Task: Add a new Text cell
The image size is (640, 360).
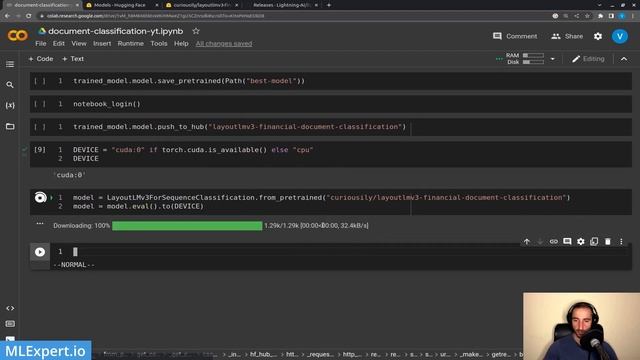Action: [x=73, y=59]
